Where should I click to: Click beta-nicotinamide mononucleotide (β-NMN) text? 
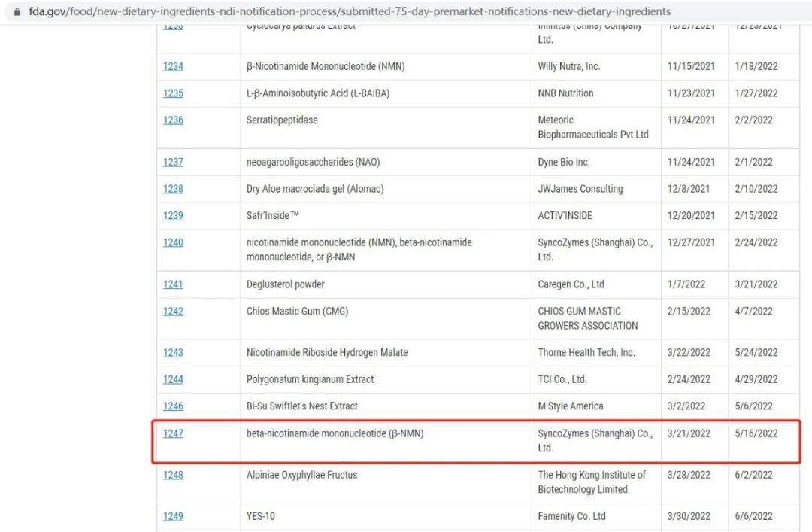click(335, 434)
